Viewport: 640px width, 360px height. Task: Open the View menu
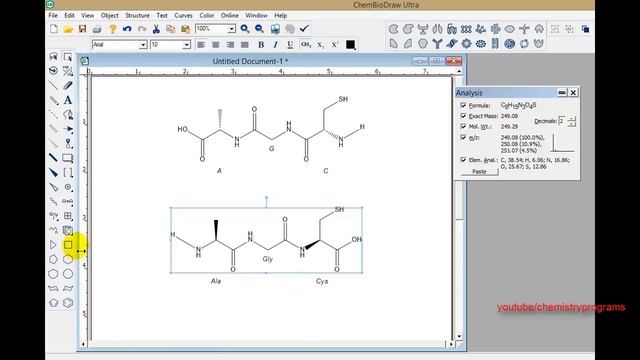click(x=87, y=15)
